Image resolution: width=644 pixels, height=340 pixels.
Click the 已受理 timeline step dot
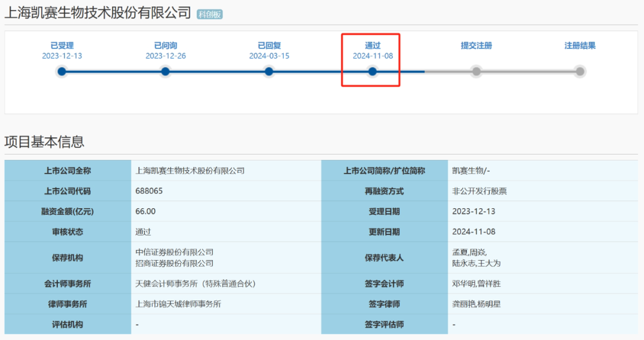point(62,72)
